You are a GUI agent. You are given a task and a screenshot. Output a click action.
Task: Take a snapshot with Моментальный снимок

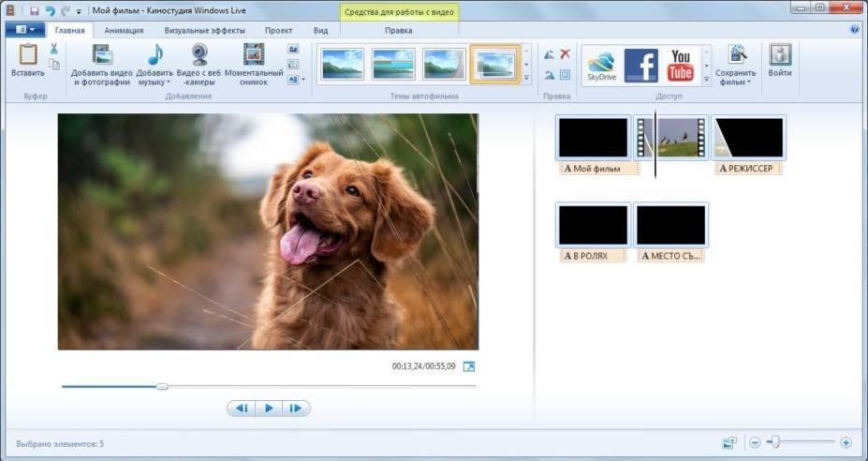click(x=253, y=56)
